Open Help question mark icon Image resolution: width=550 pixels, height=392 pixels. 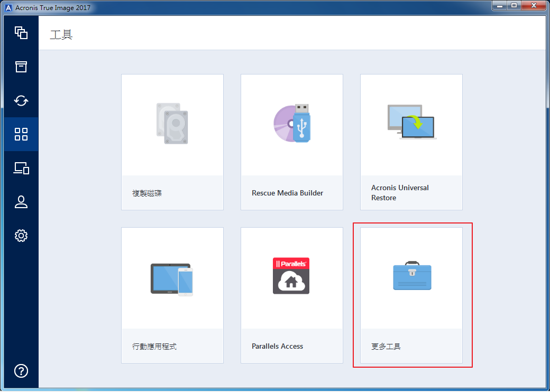(x=21, y=371)
